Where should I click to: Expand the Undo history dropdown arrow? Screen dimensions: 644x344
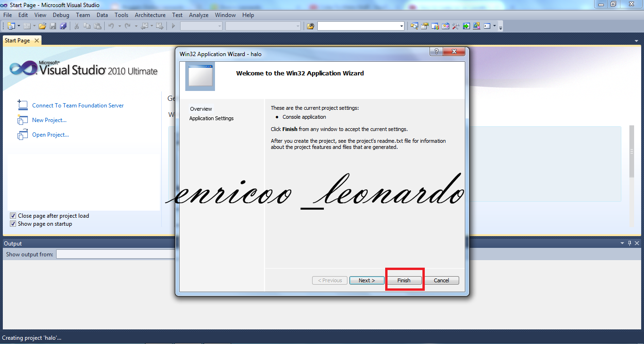(x=119, y=26)
